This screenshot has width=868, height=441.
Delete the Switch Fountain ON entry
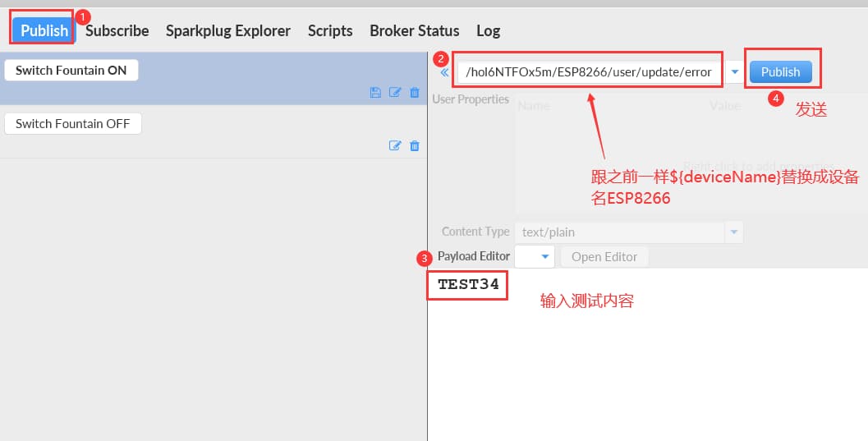[415, 93]
